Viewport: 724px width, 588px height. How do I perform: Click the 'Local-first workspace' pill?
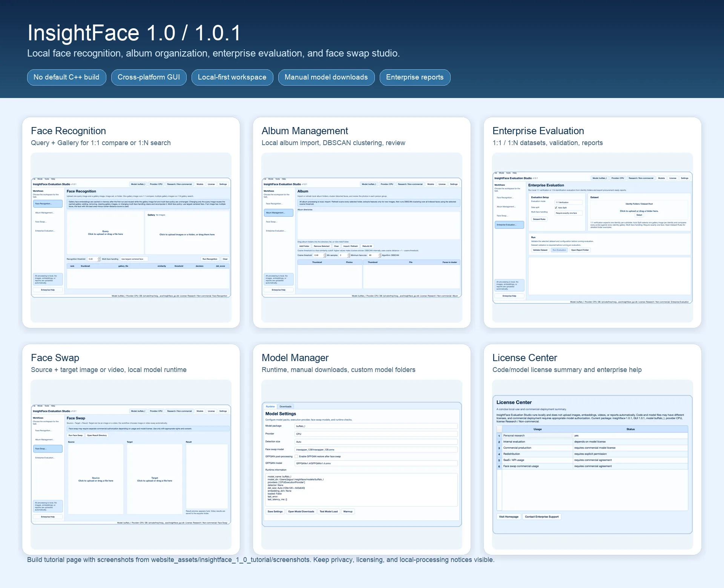coord(232,77)
